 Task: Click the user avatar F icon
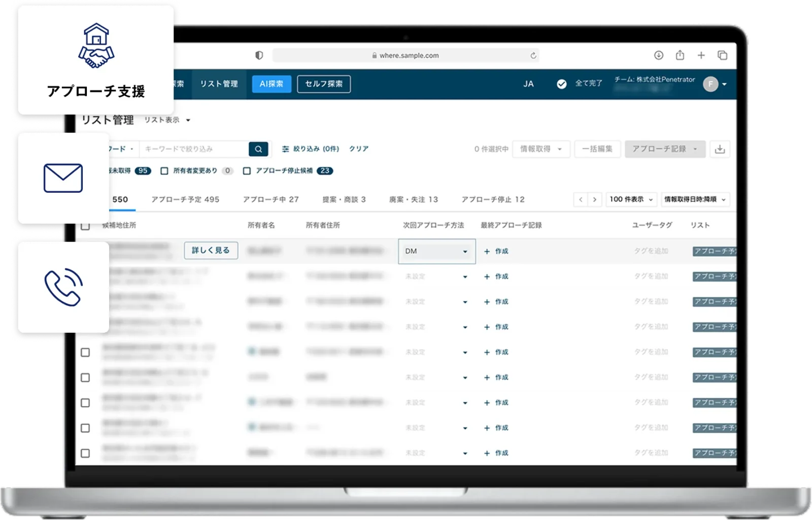click(710, 84)
